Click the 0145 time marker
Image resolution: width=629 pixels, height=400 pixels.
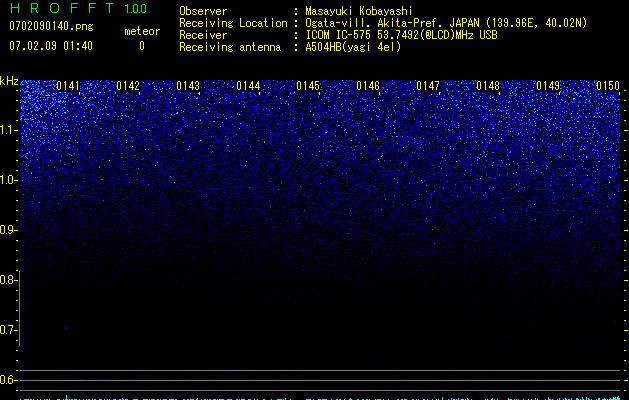click(x=308, y=86)
